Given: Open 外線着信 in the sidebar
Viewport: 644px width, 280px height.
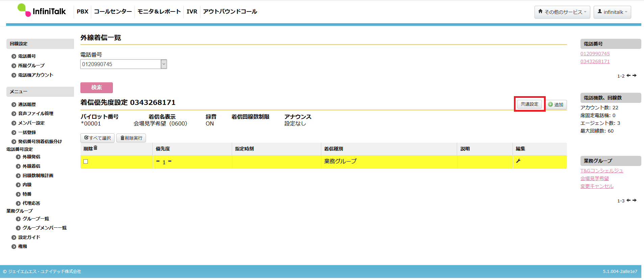Looking at the screenshot, I should 31,166.
